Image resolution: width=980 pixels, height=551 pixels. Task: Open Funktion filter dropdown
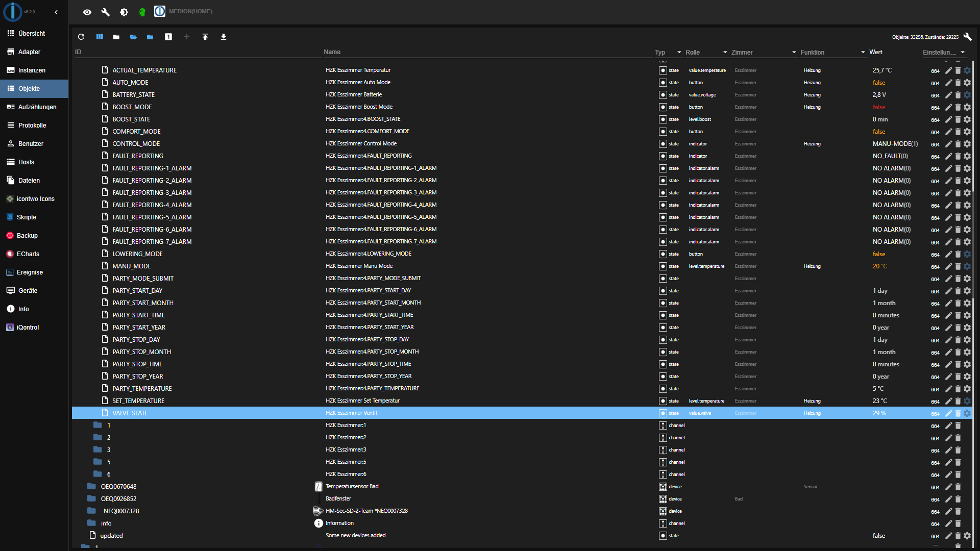pos(833,52)
